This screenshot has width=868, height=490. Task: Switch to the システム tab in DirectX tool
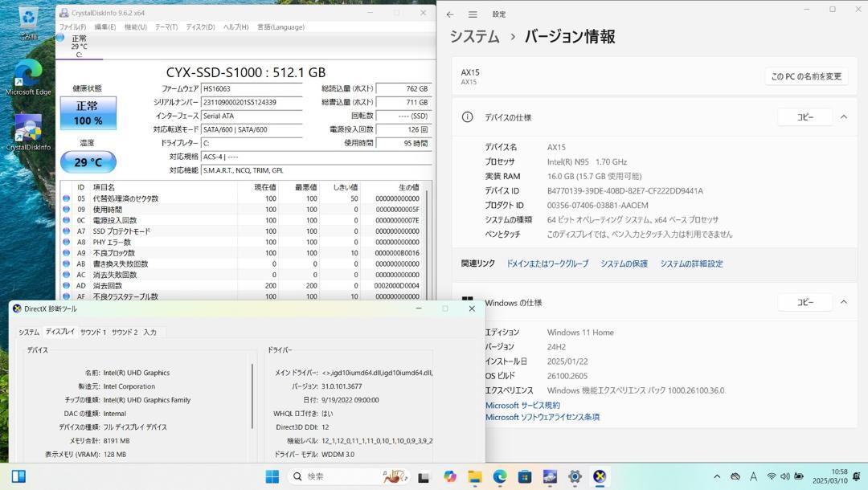coord(29,332)
